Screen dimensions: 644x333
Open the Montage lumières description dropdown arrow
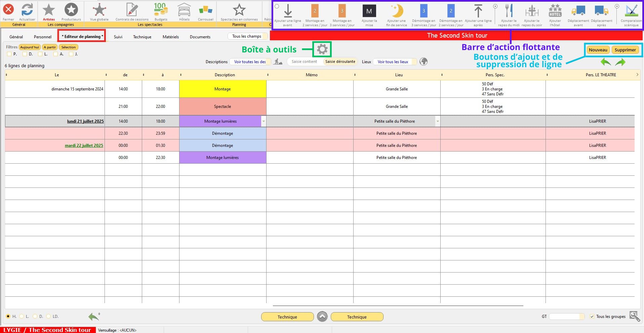pyautogui.click(x=264, y=121)
